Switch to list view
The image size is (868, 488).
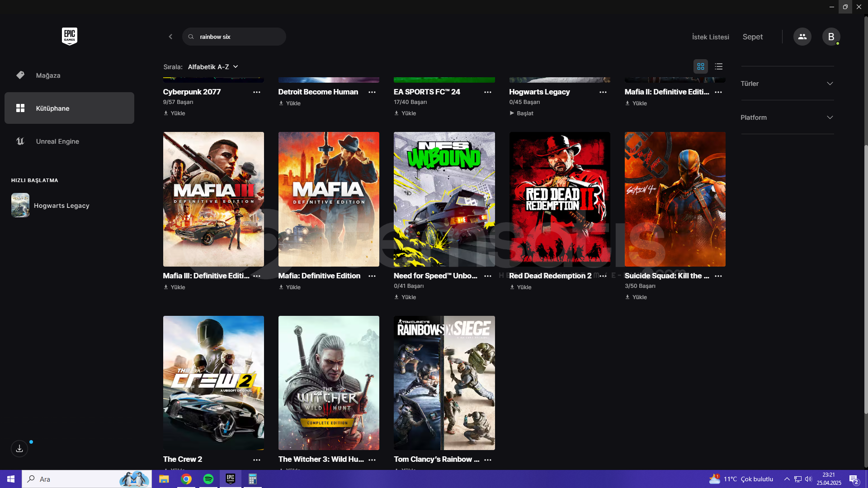coord(718,66)
